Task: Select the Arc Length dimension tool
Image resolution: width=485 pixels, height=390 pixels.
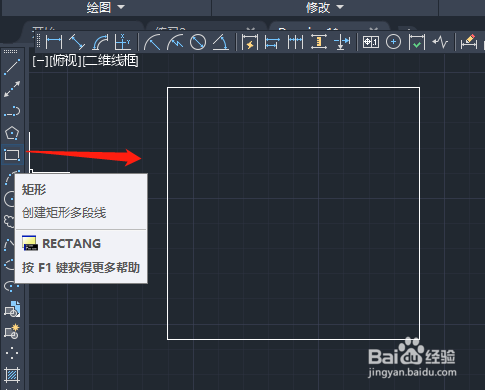Action: point(100,42)
